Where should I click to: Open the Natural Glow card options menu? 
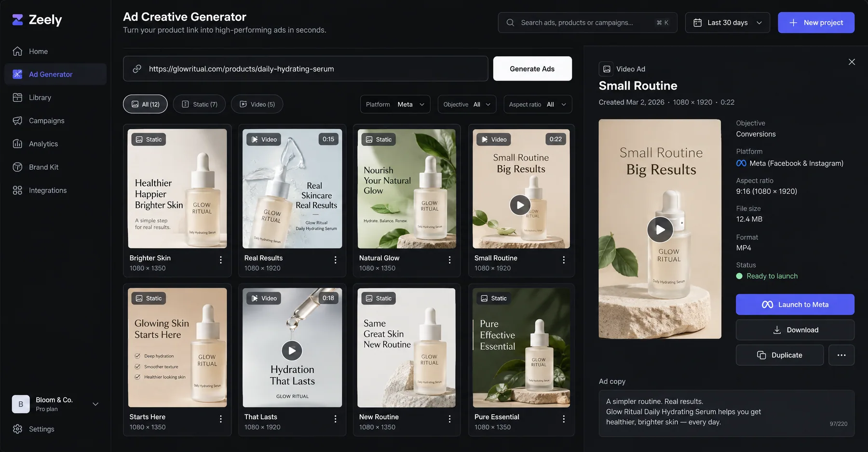tap(450, 260)
